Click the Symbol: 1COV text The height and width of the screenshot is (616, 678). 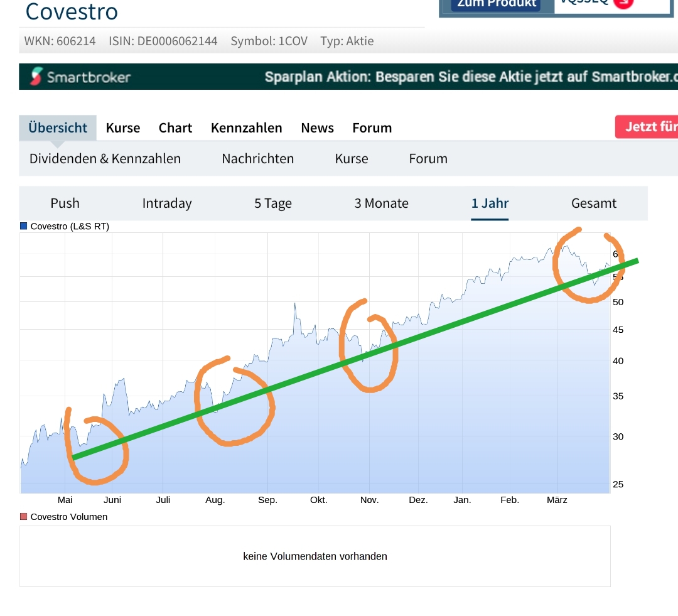(269, 41)
